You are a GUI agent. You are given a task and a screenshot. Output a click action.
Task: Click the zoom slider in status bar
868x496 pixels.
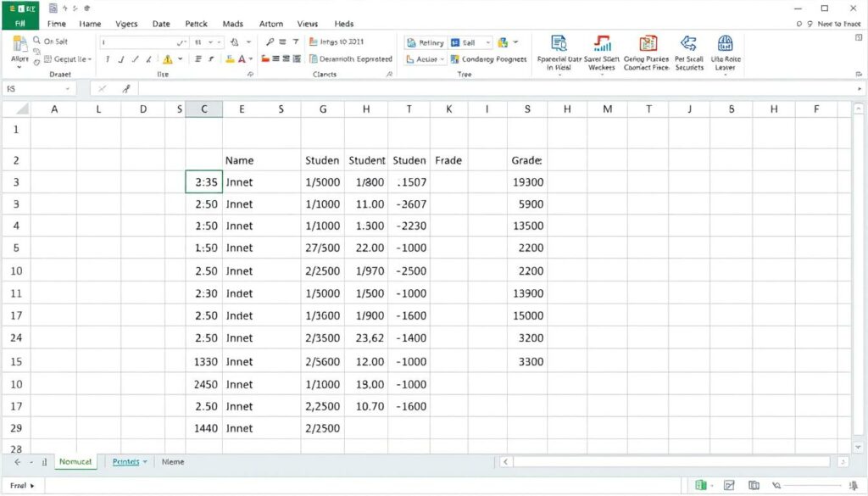click(814, 486)
